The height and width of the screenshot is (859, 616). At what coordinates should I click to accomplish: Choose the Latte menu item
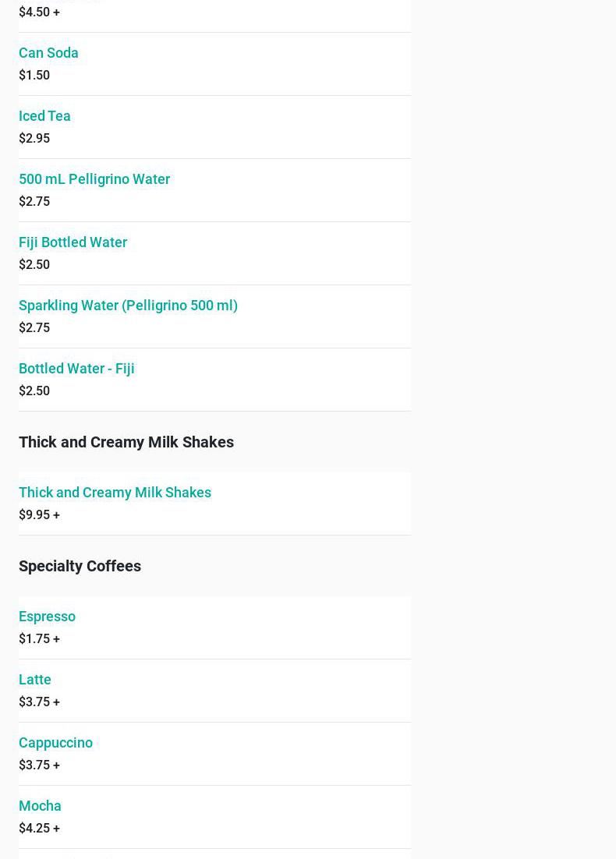34,679
